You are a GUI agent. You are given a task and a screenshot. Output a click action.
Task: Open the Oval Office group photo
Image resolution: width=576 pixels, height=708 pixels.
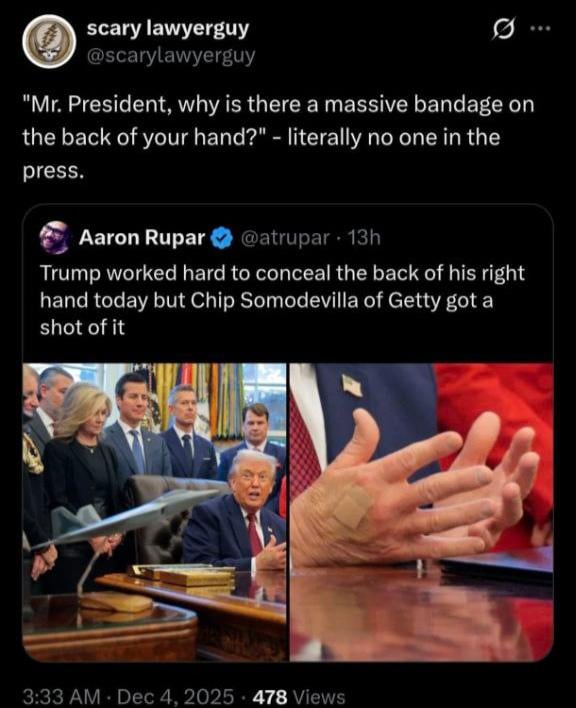(154, 512)
